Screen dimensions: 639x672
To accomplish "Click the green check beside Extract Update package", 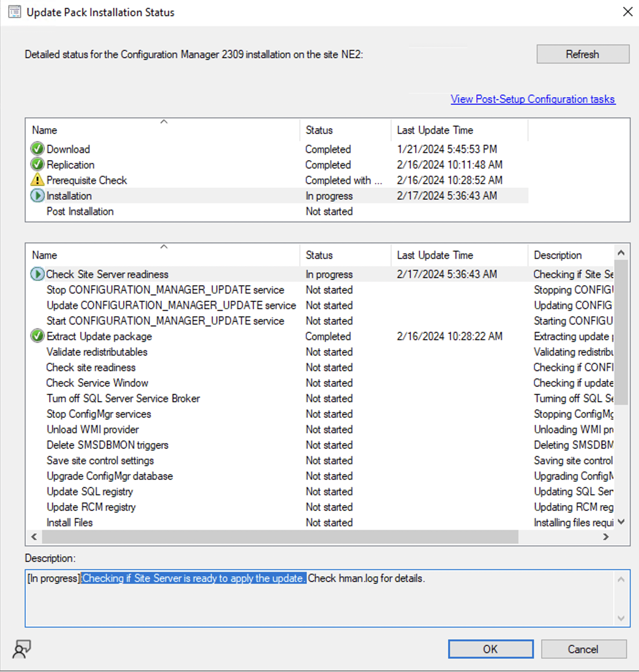I will coord(37,336).
